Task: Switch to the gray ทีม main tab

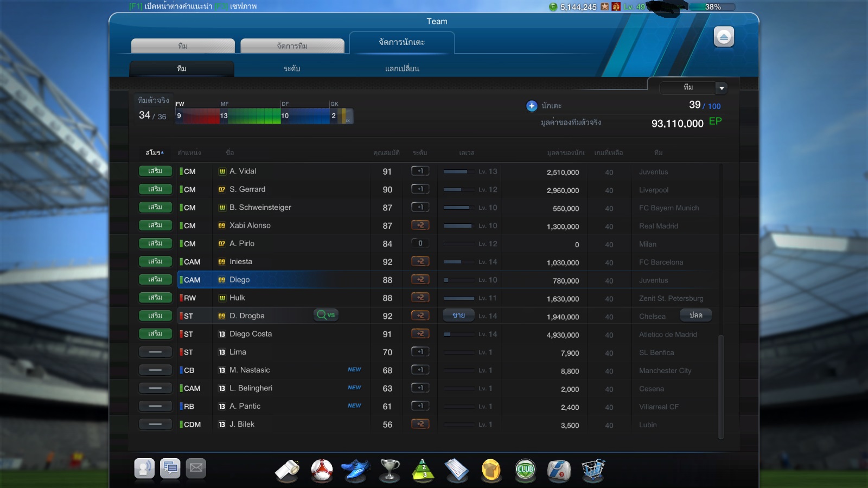Action: pos(183,46)
